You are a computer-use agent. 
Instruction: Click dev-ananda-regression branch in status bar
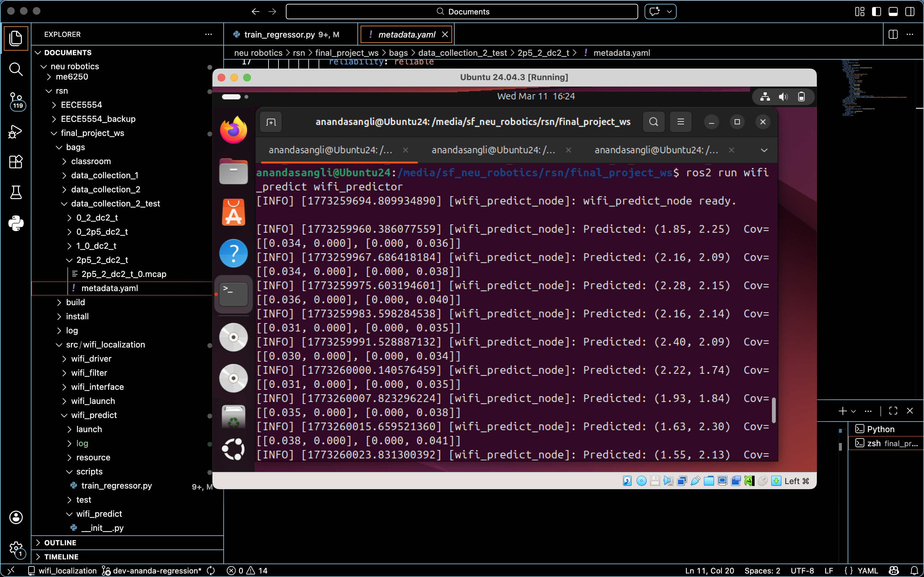[157, 571]
